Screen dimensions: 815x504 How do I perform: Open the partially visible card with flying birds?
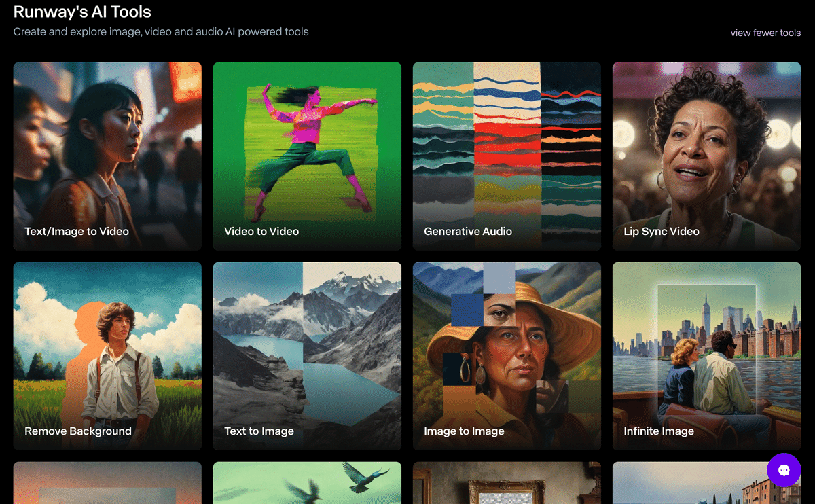(307, 483)
